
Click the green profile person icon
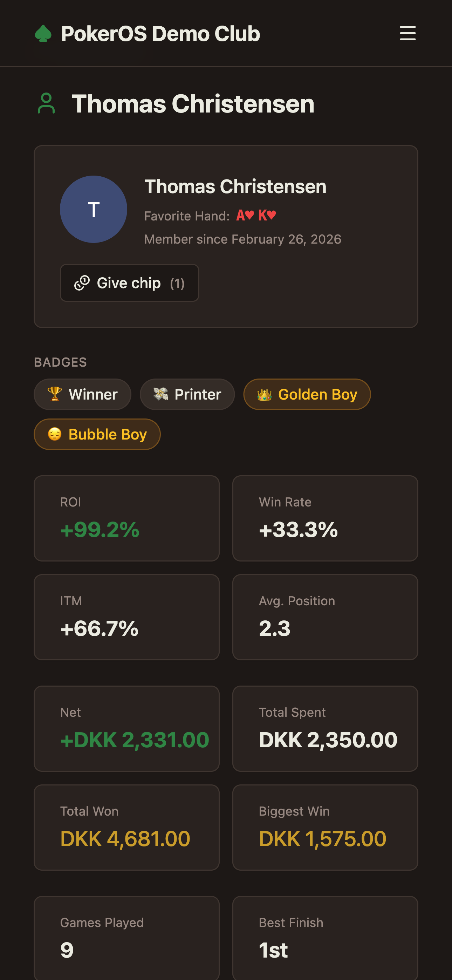tap(46, 103)
